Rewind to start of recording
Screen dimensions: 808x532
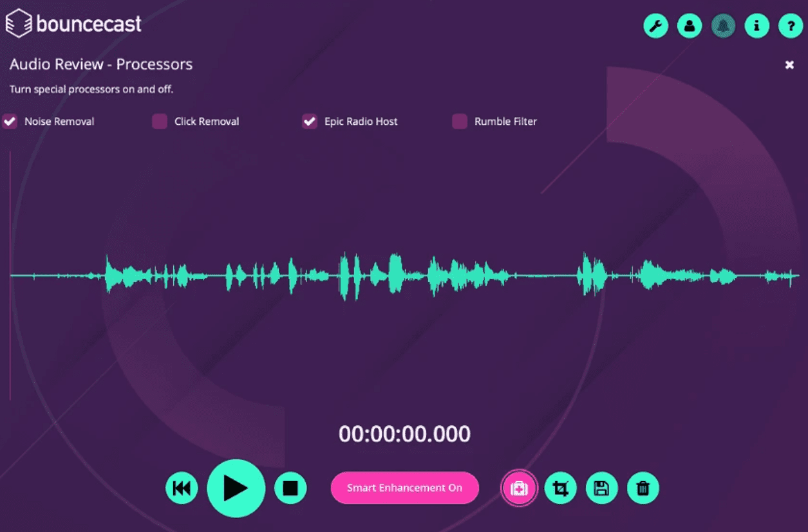tap(182, 488)
